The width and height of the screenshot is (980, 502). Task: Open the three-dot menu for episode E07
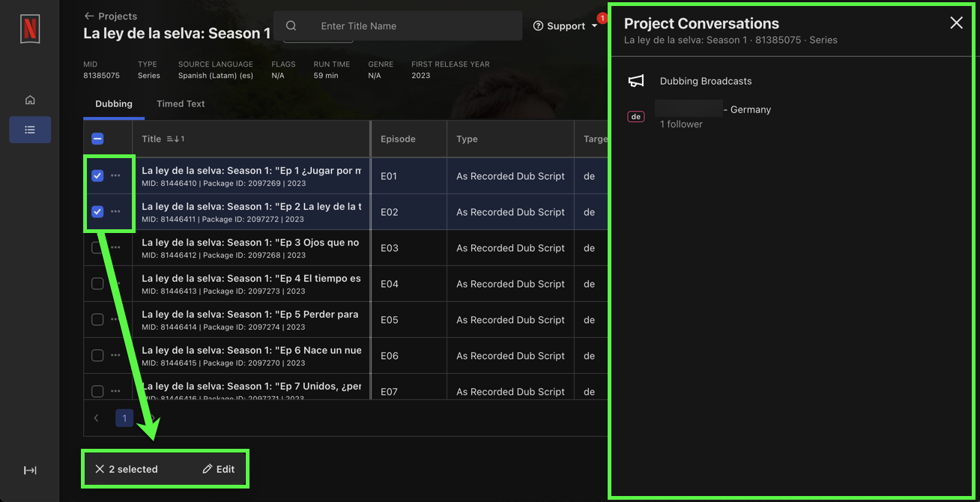(x=115, y=391)
